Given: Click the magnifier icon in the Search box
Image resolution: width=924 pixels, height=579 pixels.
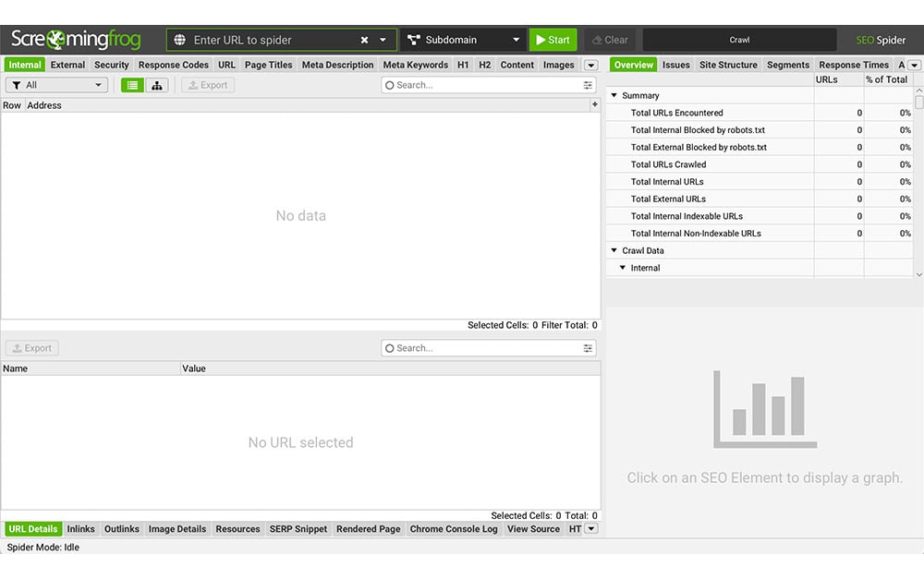Looking at the screenshot, I should pyautogui.click(x=392, y=84).
